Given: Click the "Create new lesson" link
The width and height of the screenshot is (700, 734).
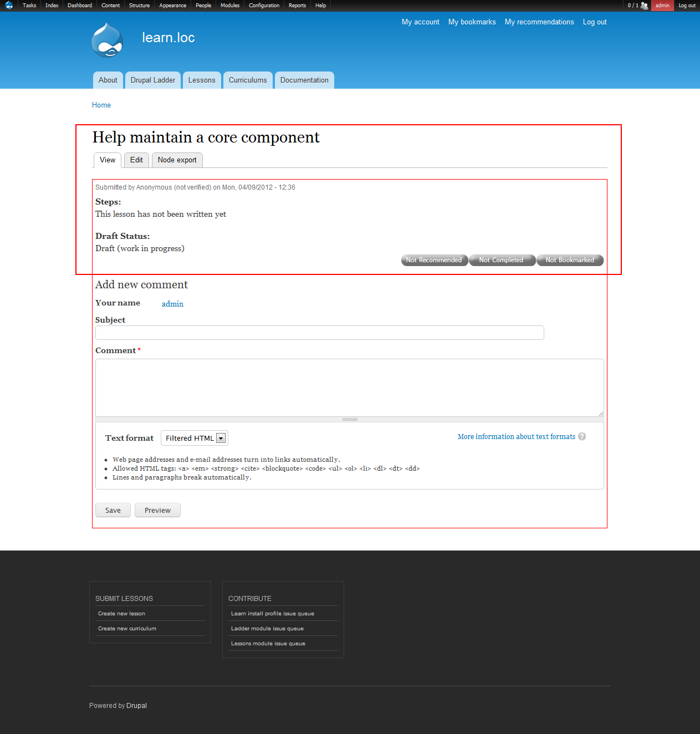Looking at the screenshot, I should (121, 613).
